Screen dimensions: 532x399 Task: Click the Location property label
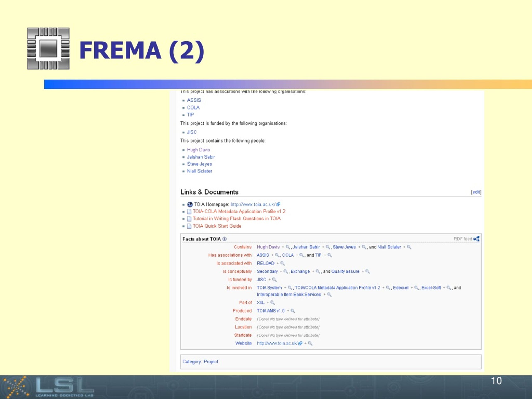coord(243,327)
